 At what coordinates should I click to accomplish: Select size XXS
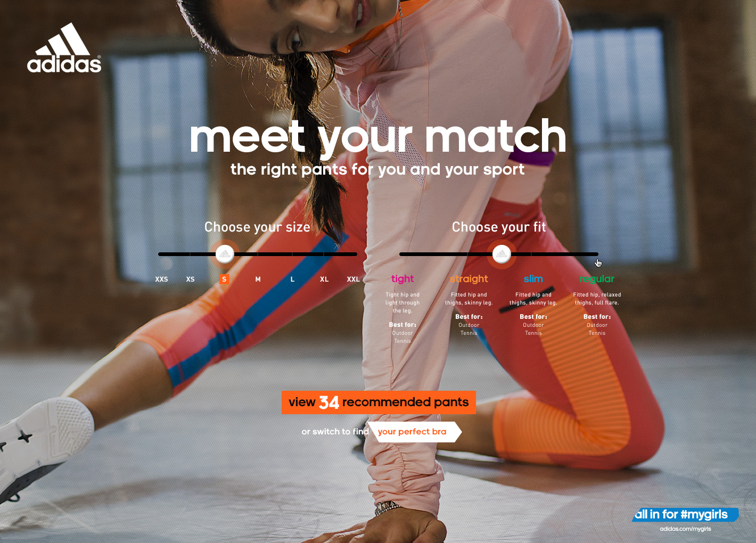pyautogui.click(x=161, y=279)
